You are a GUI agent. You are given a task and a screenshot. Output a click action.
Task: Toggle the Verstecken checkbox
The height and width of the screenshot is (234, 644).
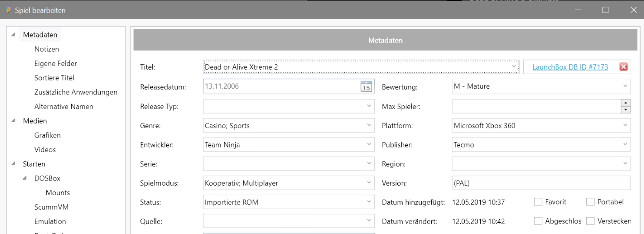tap(590, 221)
